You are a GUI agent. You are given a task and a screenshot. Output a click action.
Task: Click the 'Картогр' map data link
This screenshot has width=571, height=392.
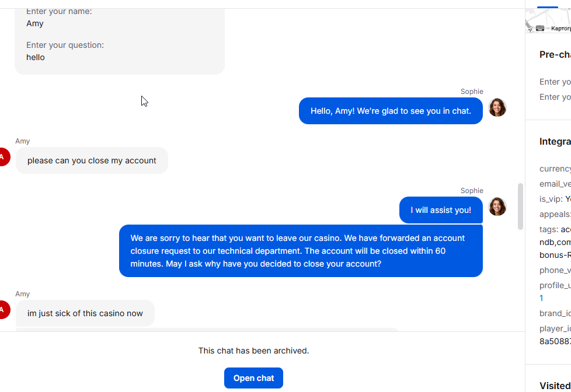coord(561,29)
